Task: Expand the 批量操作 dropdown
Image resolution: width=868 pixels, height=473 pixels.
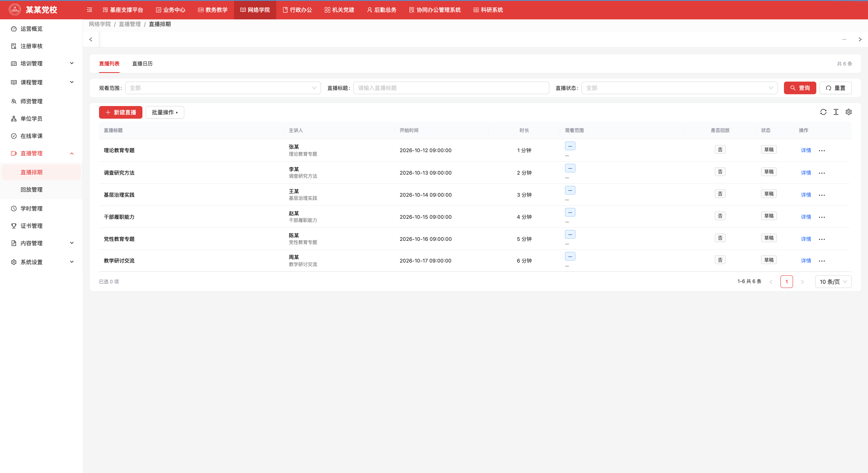Action: tap(165, 112)
